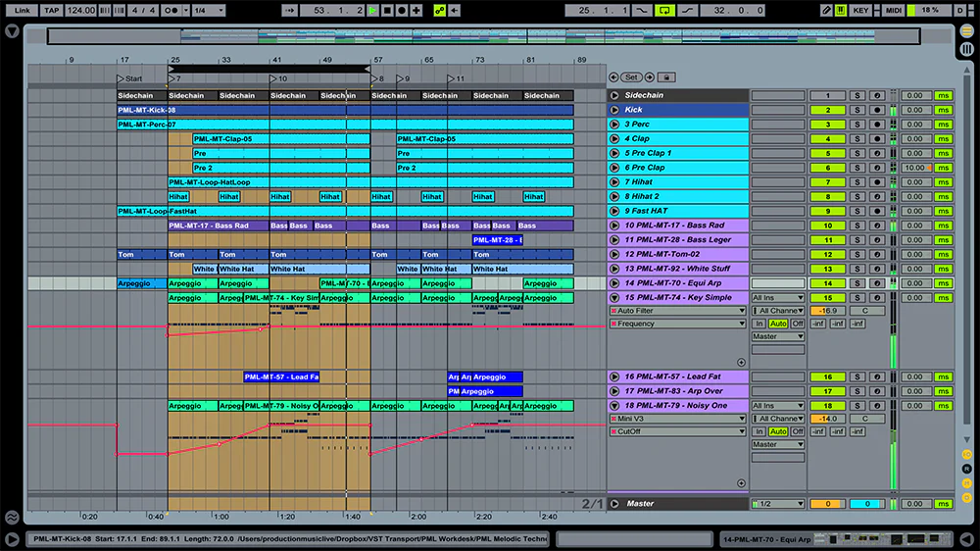Open the Auto Filter device chooser dropdown

click(x=678, y=311)
